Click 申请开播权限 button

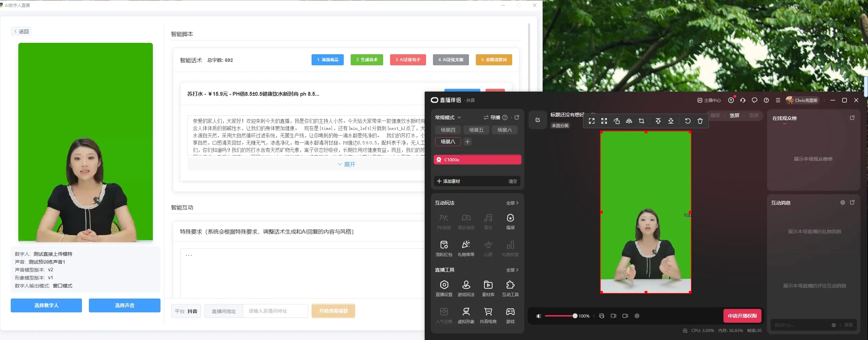[742, 316]
